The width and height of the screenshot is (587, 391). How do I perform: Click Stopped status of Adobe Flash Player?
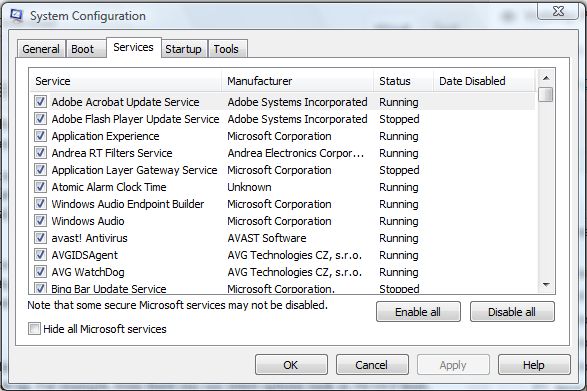point(399,119)
